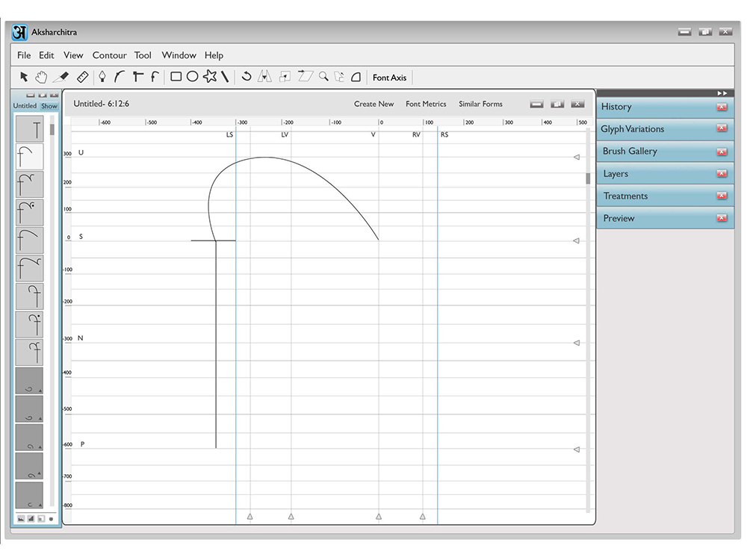The image size is (747, 560).
Task: Activate the Magnifier zoom tool
Action: point(324,76)
